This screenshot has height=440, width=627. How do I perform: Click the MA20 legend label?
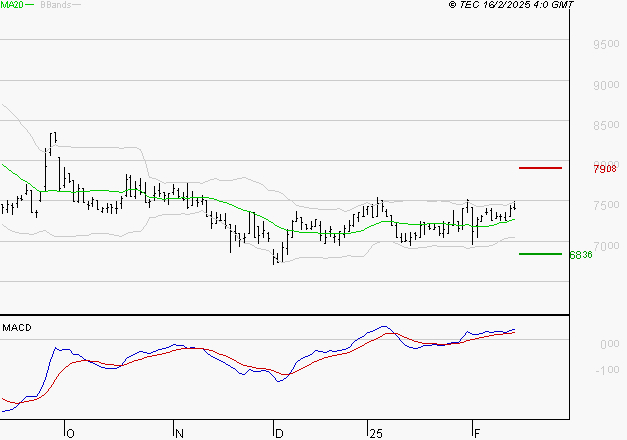coord(12,5)
